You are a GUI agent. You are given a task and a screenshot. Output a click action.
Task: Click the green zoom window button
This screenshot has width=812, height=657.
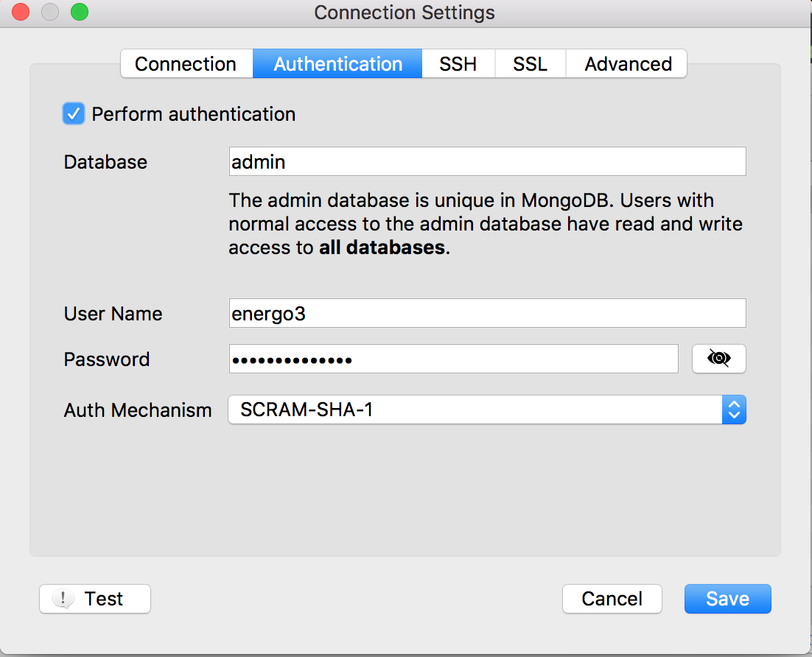click(x=79, y=13)
